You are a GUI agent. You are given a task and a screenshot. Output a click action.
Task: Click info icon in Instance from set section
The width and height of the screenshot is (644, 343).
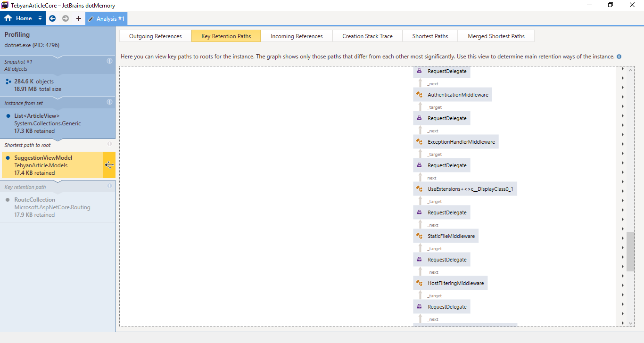[109, 102]
